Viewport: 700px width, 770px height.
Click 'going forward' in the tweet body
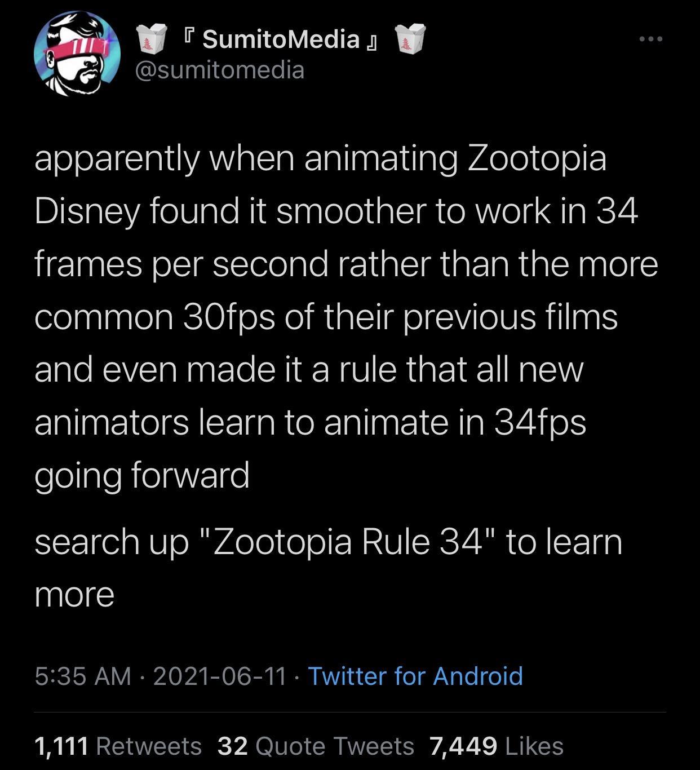tap(141, 475)
